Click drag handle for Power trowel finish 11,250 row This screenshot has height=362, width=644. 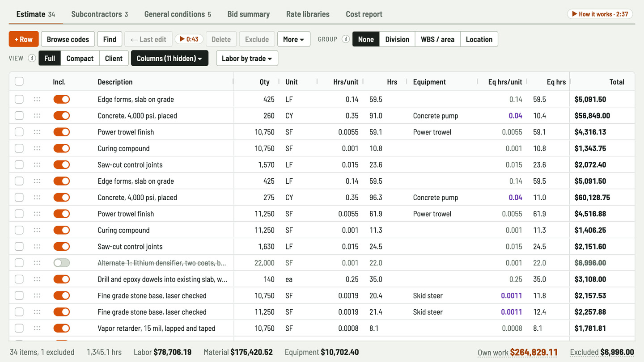(x=37, y=214)
